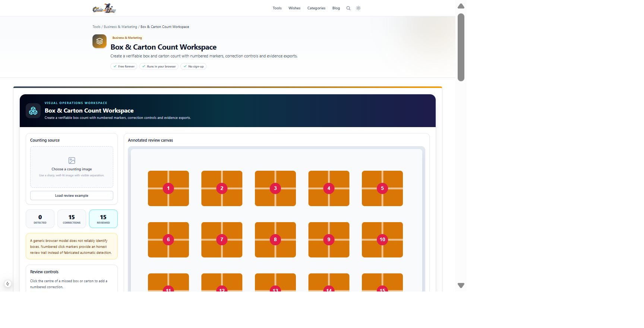
Task: Click the Free forever badge
Action: click(x=124, y=66)
